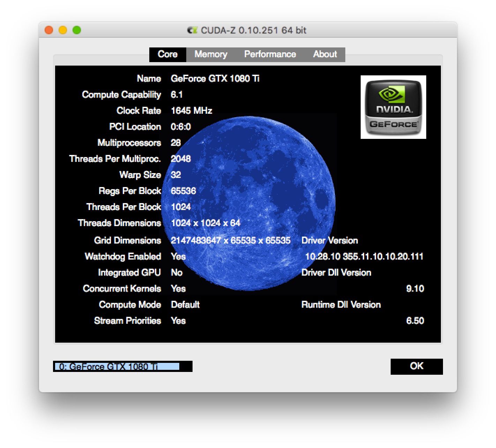Minimize the window using the yellow button
The image size is (496, 448).
click(63, 30)
